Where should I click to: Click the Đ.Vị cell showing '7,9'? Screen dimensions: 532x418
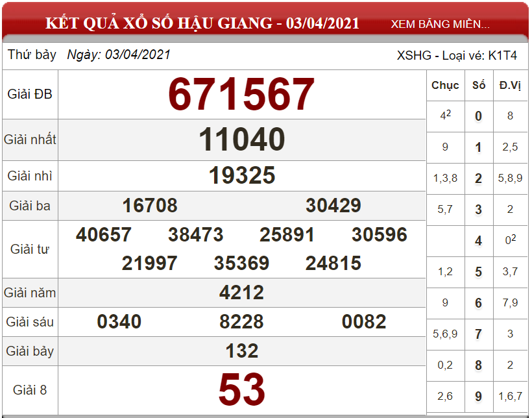[x=510, y=302]
